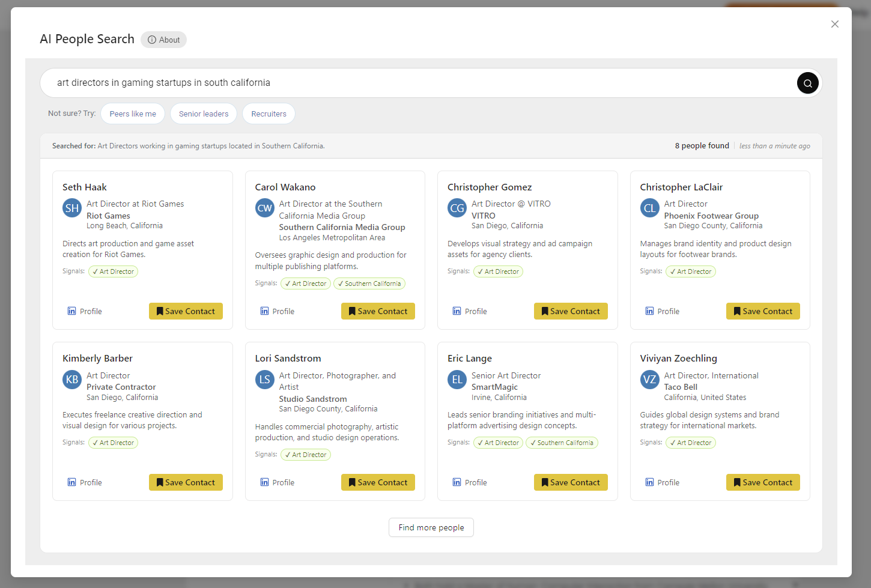Try the 'Recruiters' suggestion
871x588 pixels.
tap(269, 114)
